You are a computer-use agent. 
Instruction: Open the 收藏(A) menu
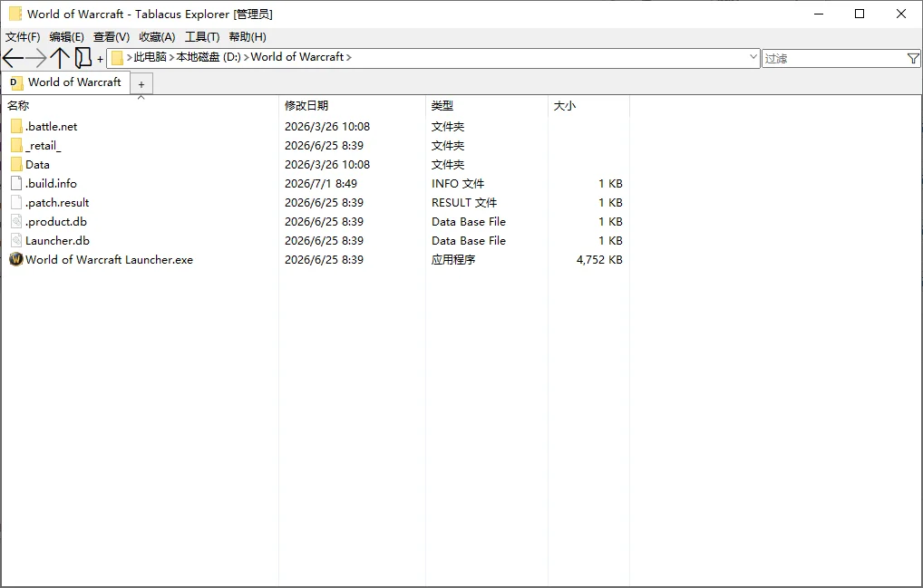tap(157, 37)
